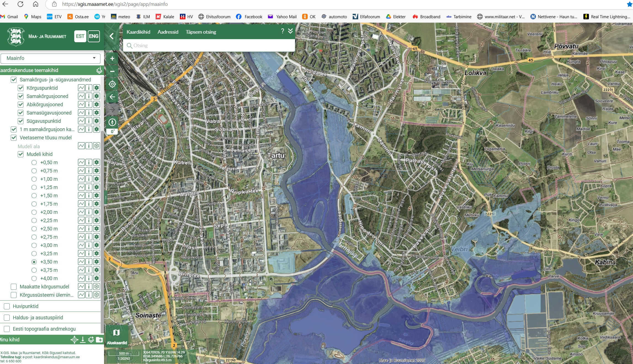
Task: Open the Aadressid tab
Action: (x=168, y=32)
